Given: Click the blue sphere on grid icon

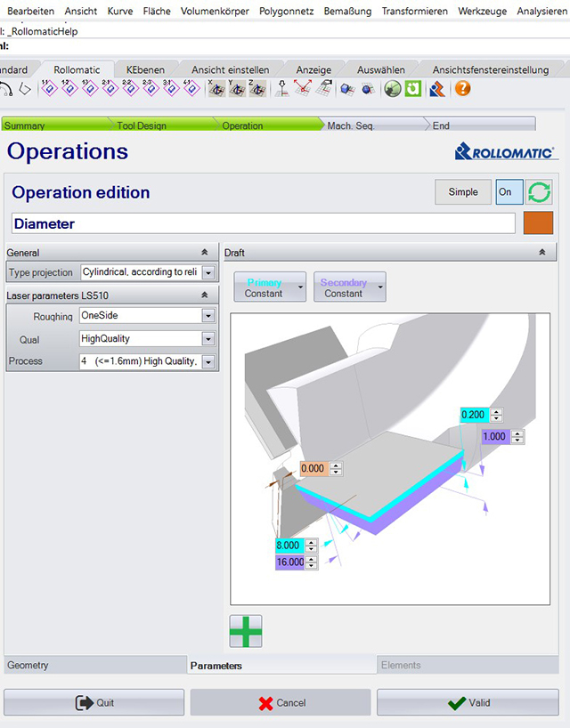Looking at the screenshot, I should coord(368,89).
